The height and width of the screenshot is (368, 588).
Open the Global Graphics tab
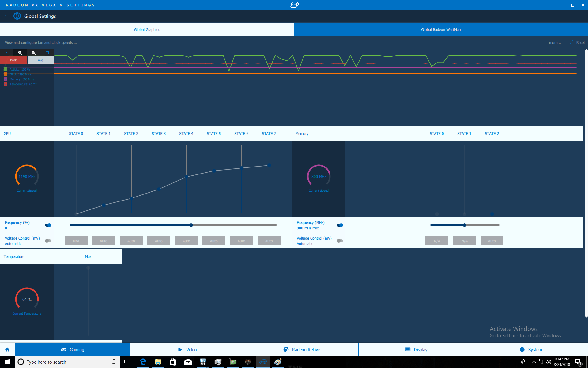(x=147, y=30)
